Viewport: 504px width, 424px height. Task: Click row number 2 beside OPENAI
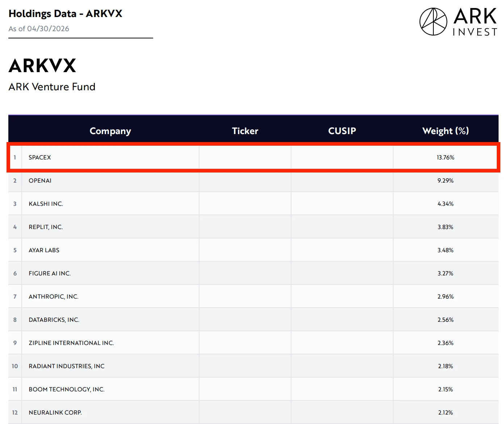click(x=15, y=180)
